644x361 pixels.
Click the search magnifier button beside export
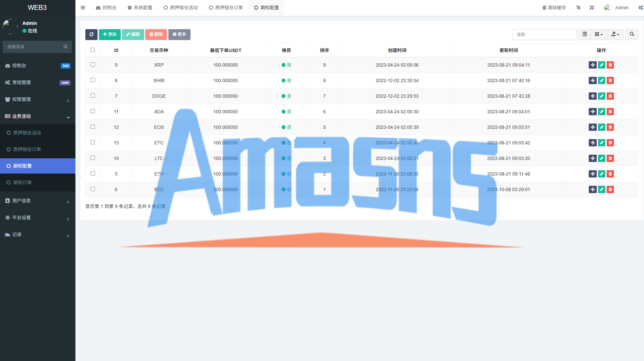tap(632, 34)
